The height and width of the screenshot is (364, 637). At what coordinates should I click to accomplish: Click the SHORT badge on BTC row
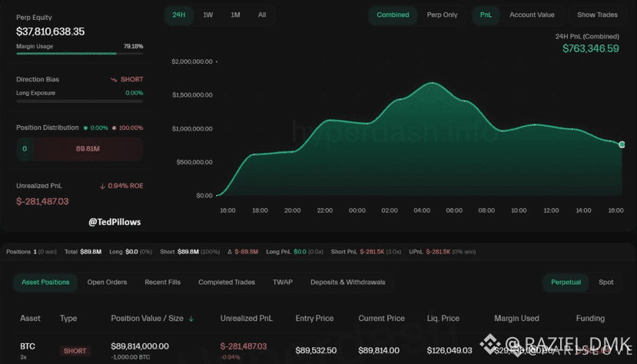75,351
